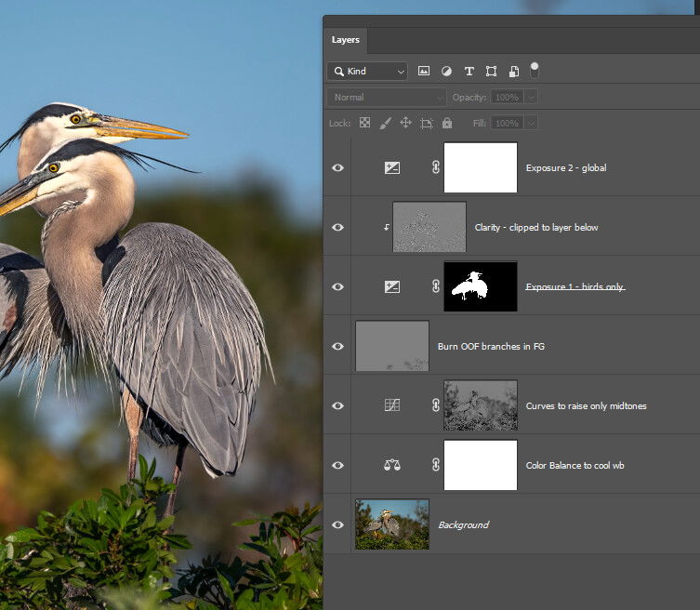Screen dimensions: 700x610
Task: Filter layers by pixel layer icon
Action: [424, 71]
